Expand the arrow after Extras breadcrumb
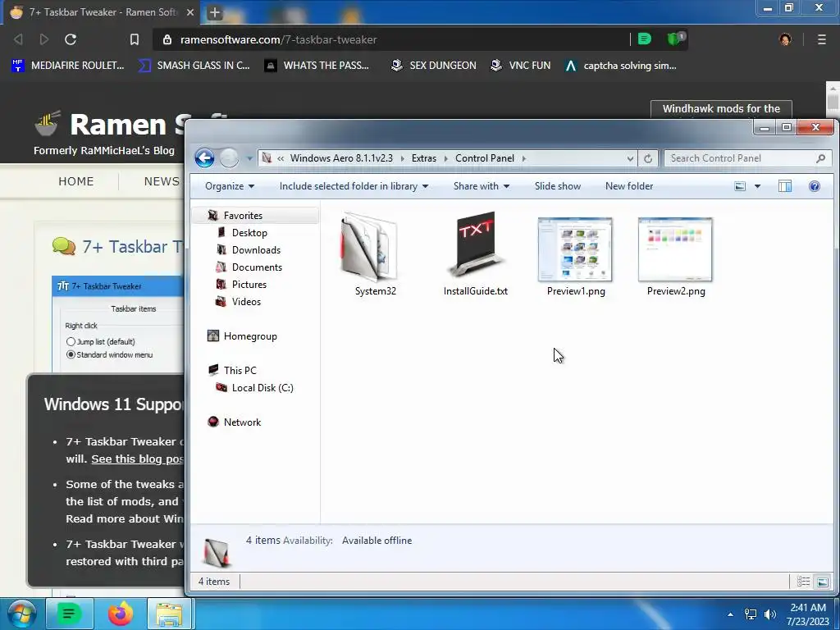840x630 pixels. pos(445,158)
